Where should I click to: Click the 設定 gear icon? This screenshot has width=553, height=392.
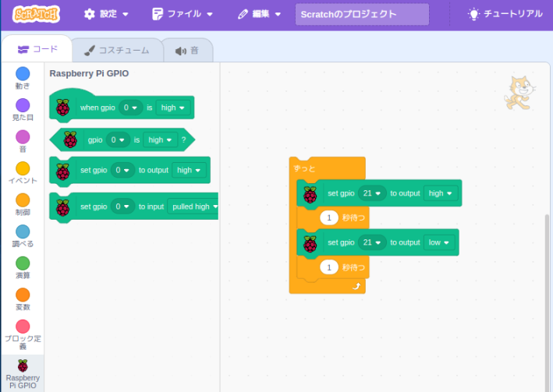click(90, 14)
